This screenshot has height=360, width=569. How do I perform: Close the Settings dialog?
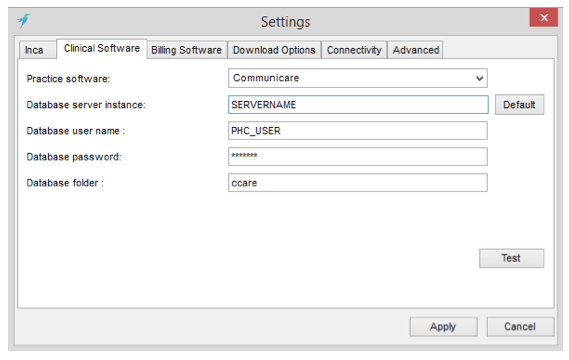(544, 17)
